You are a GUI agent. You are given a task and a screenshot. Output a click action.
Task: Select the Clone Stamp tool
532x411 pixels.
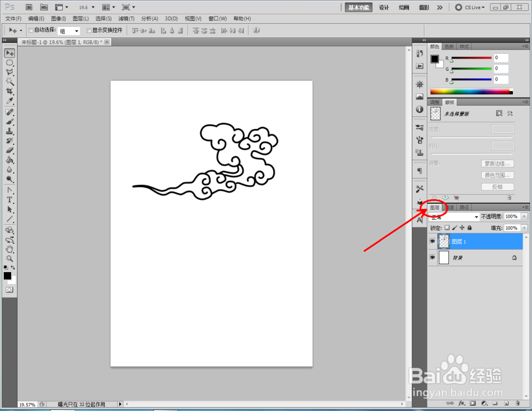[10, 131]
